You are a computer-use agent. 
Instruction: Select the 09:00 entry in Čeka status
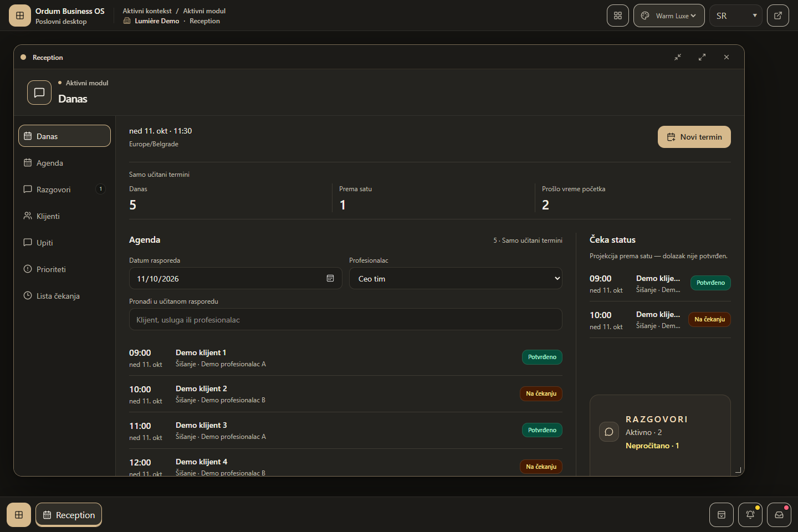[x=660, y=283]
